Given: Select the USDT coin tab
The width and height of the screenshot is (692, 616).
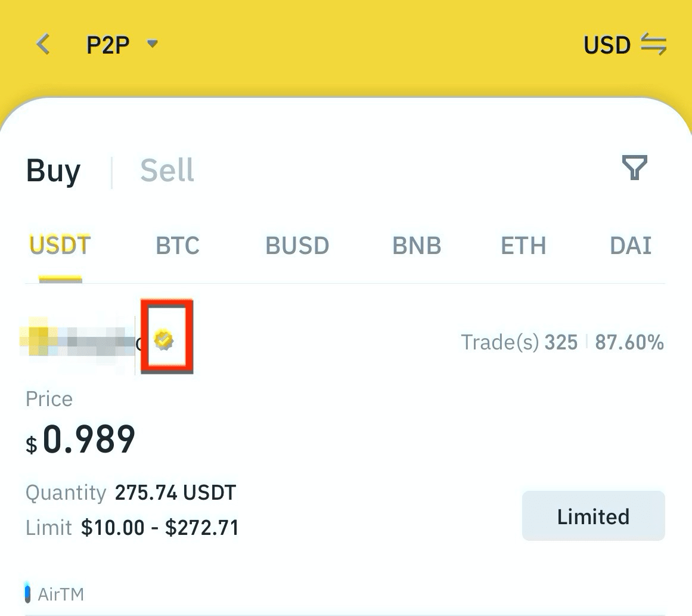Looking at the screenshot, I should point(60,246).
